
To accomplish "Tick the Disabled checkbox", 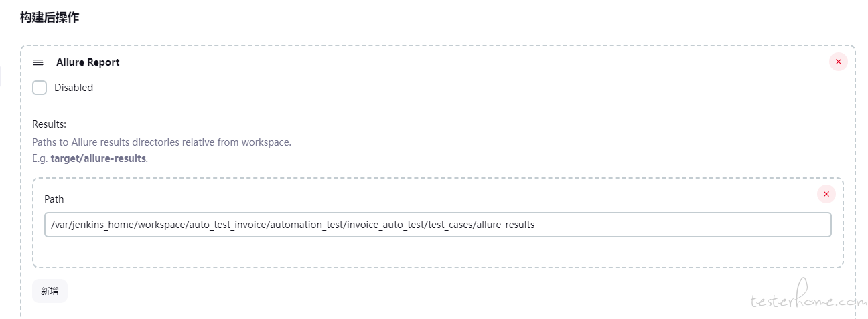I will pos(40,88).
